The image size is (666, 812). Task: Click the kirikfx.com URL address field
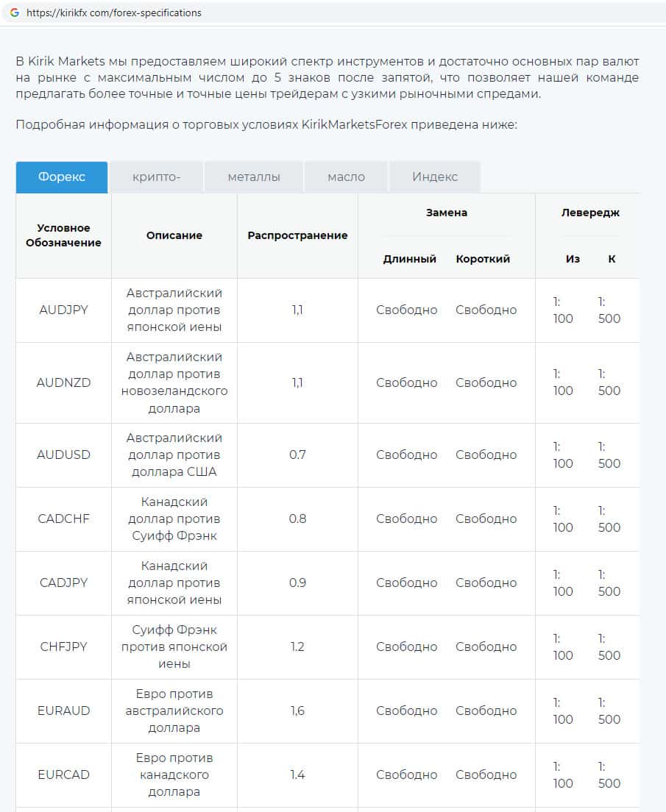coord(113,13)
